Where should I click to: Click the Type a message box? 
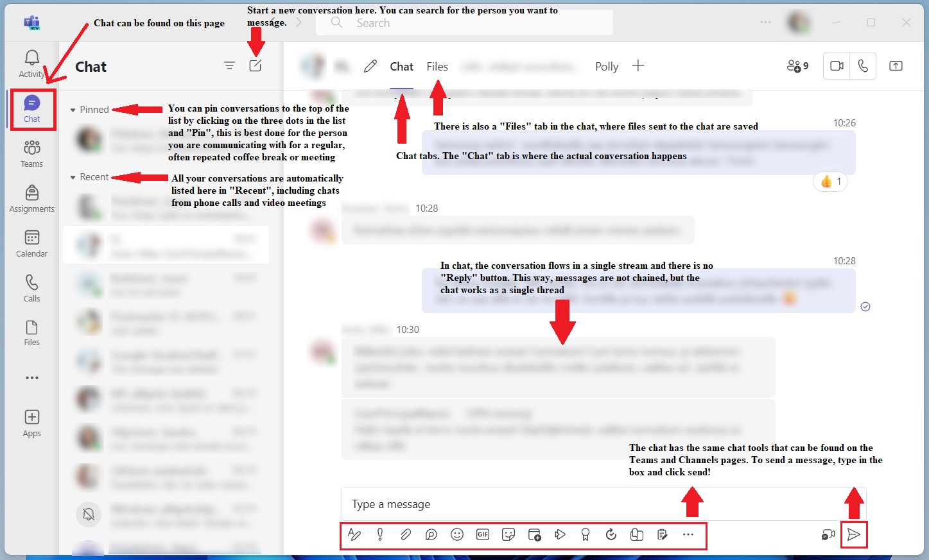coord(578,504)
